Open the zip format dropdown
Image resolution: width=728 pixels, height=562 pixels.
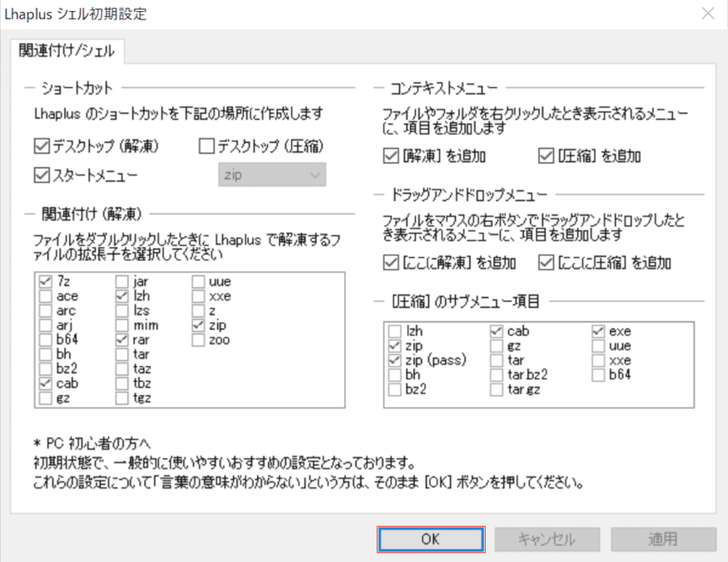point(272,175)
